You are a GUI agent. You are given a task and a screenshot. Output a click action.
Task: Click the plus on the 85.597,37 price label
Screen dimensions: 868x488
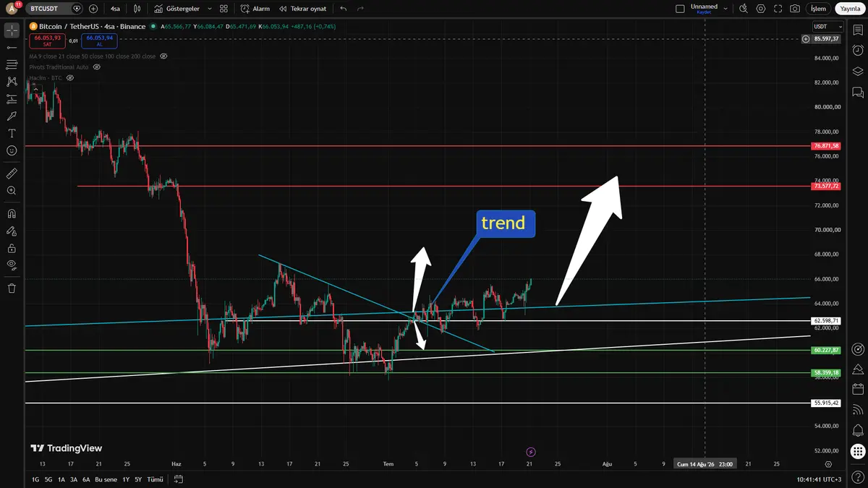pyautogui.click(x=806, y=39)
